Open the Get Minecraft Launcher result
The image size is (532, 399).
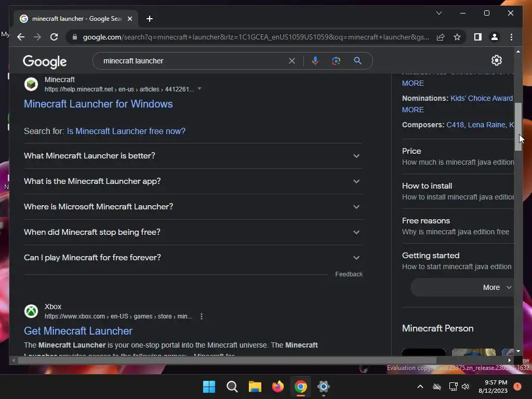tap(78, 331)
